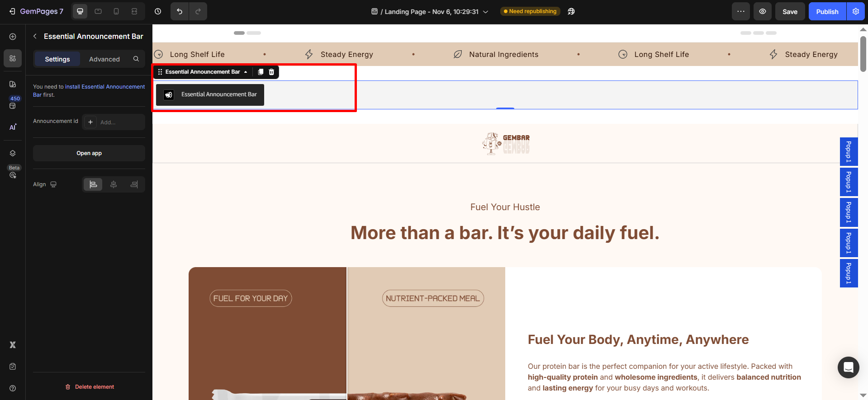Open the AI assistant in sidebar
Screen dimensions: 868x400
click(13, 127)
